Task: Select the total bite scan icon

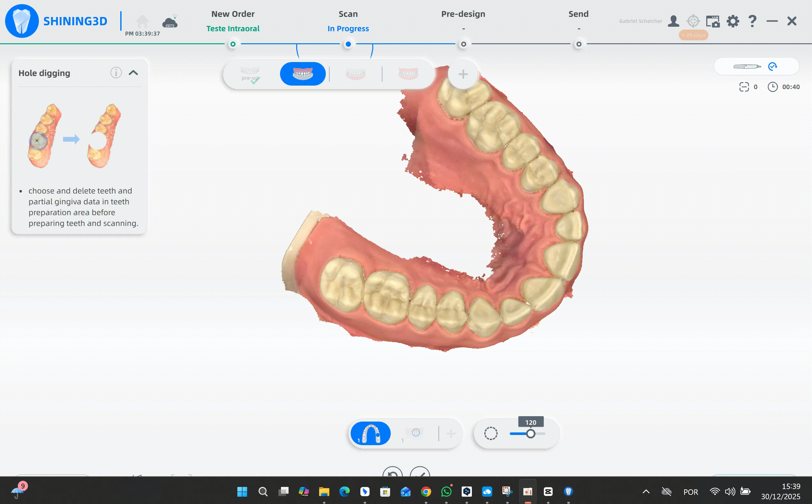Action: pyautogui.click(x=408, y=74)
